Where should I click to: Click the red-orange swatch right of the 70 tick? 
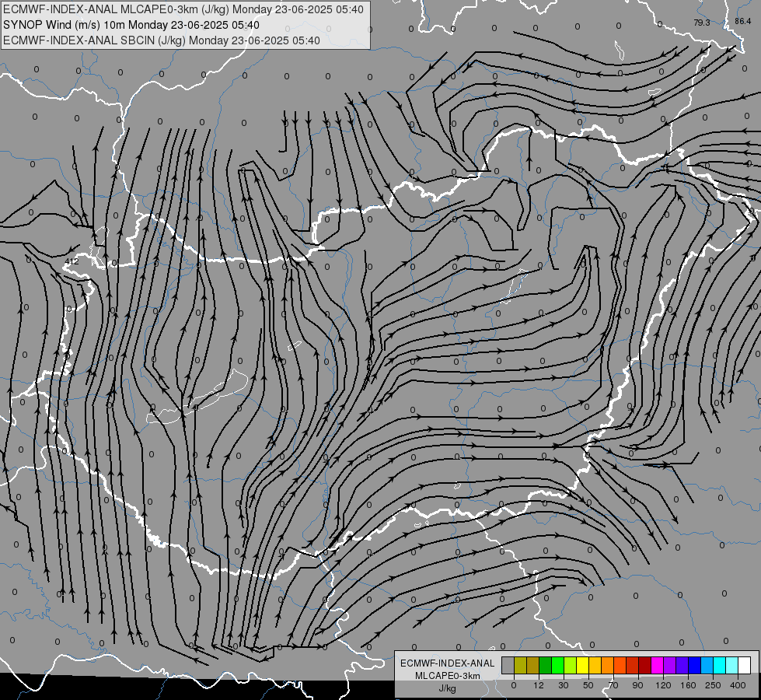pos(620,665)
